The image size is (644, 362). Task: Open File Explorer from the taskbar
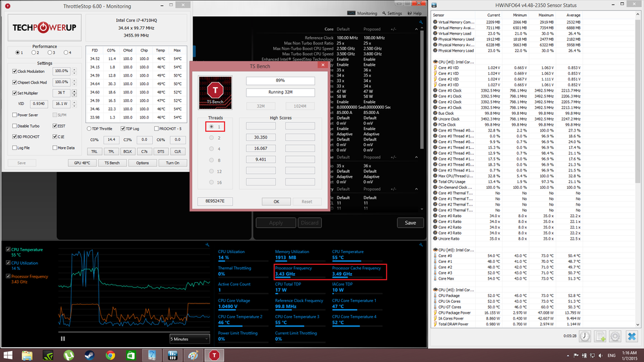[x=27, y=356]
